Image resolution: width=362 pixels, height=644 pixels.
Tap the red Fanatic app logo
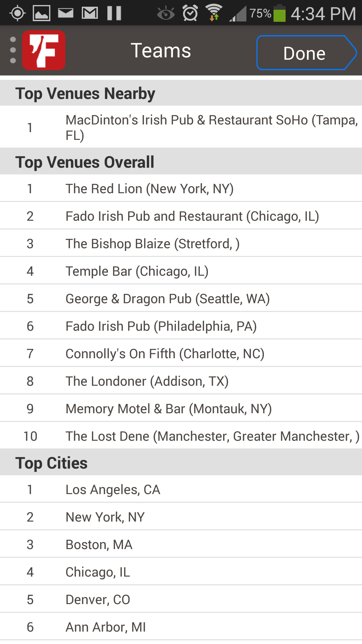tap(44, 50)
